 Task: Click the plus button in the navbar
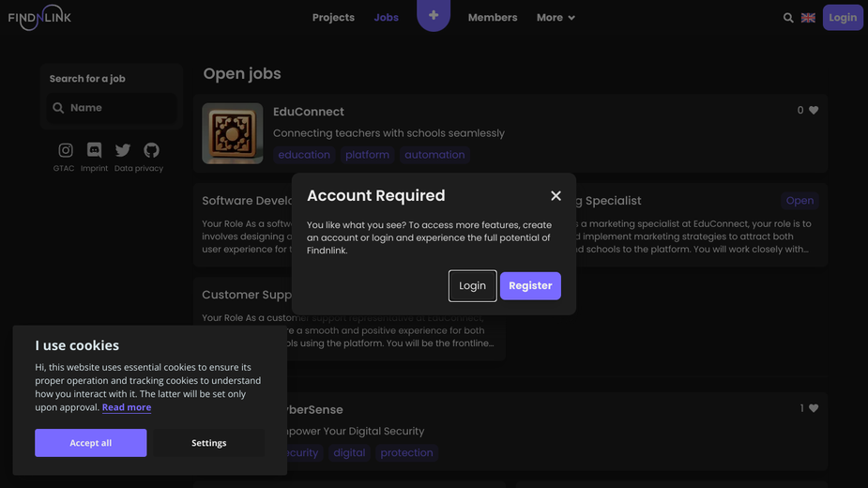pos(434,15)
